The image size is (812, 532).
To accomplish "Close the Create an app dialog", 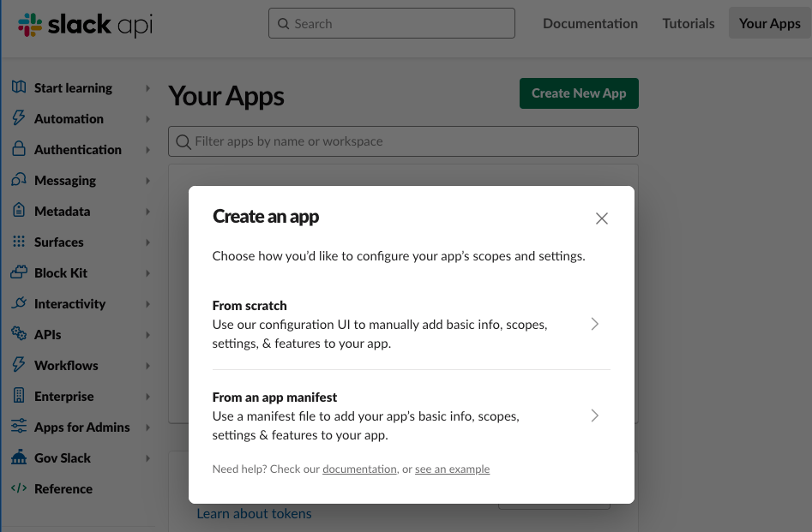I will [602, 218].
